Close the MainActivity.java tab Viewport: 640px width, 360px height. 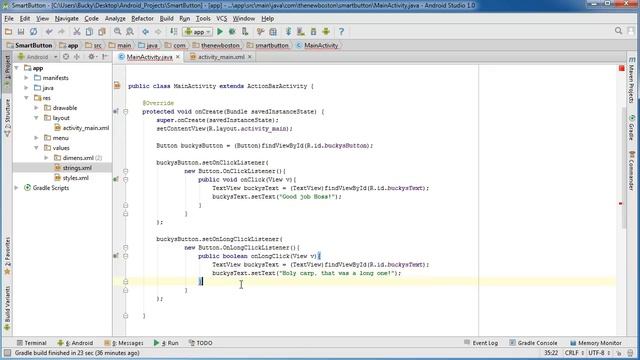pyautogui.click(x=178, y=57)
